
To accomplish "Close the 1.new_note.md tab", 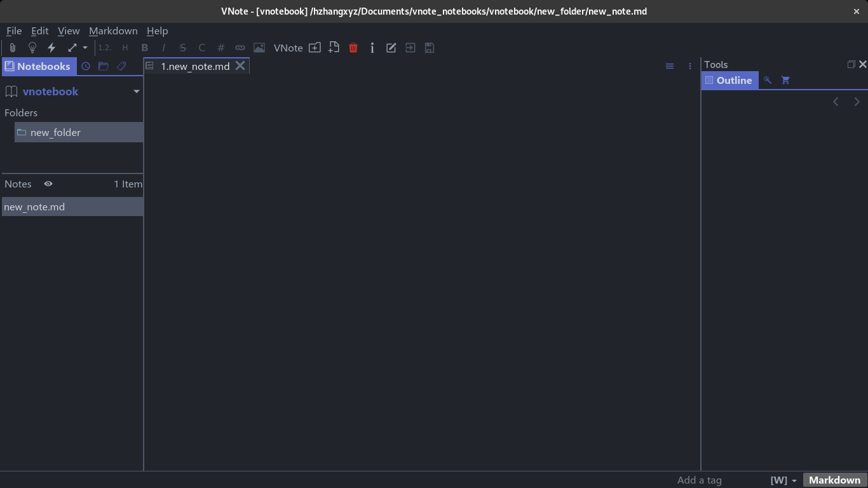I will 240,65.
